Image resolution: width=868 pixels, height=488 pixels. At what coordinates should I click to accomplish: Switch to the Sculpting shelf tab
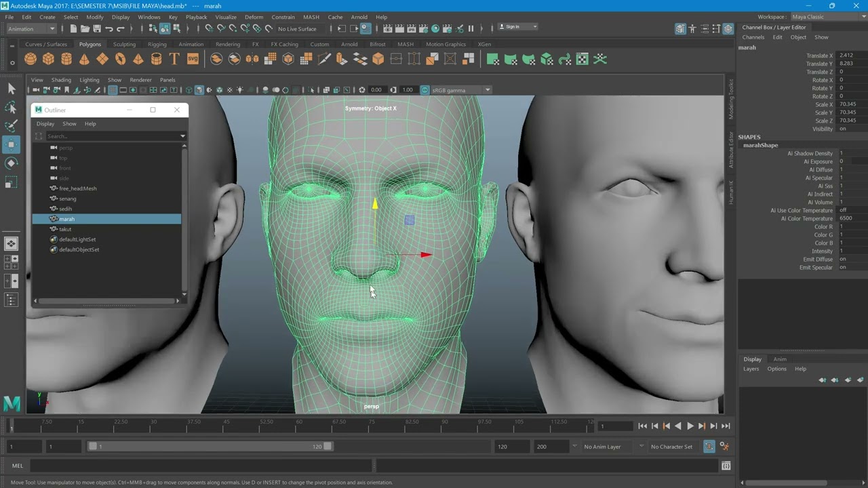pyautogui.click(x=124, y=45)
